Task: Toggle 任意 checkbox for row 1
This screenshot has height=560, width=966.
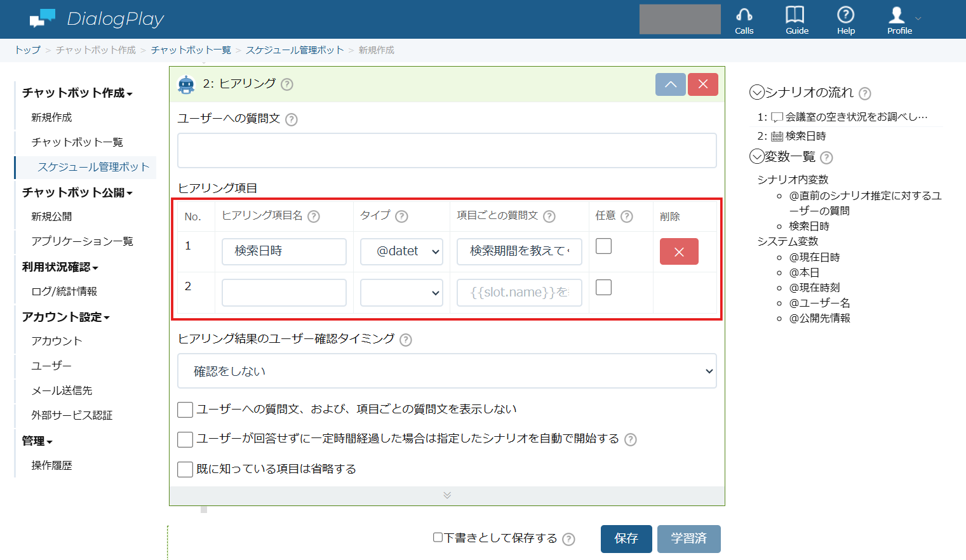Action: click(604, 246)
